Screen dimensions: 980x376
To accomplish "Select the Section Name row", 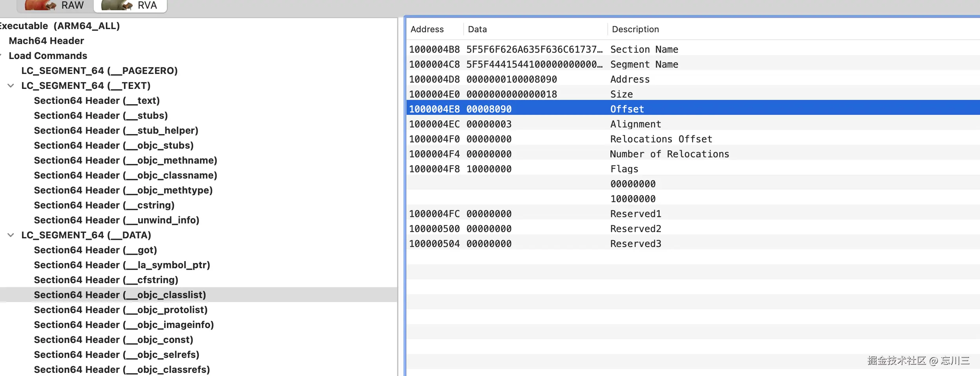I will click(693, 49).
